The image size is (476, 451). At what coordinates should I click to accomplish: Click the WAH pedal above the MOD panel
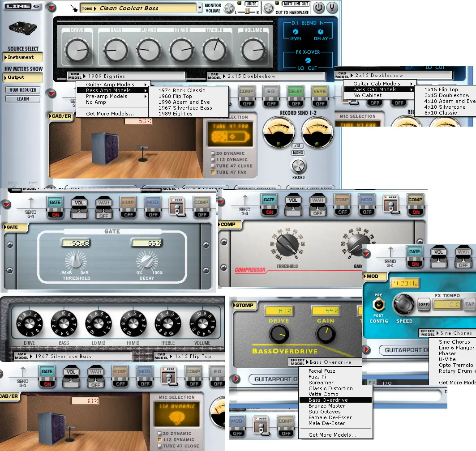[x=463, y=257]
